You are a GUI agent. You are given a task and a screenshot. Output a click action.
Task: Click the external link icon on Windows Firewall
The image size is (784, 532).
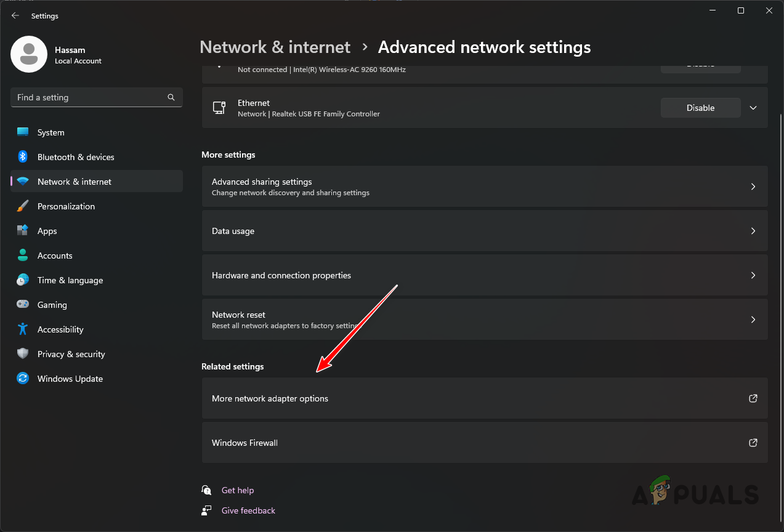coord(753,442)
